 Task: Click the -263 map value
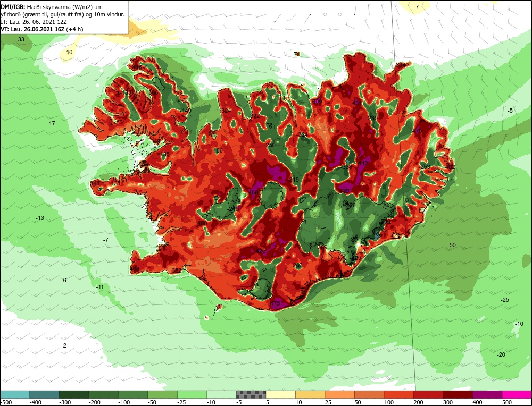coord(297,265)
